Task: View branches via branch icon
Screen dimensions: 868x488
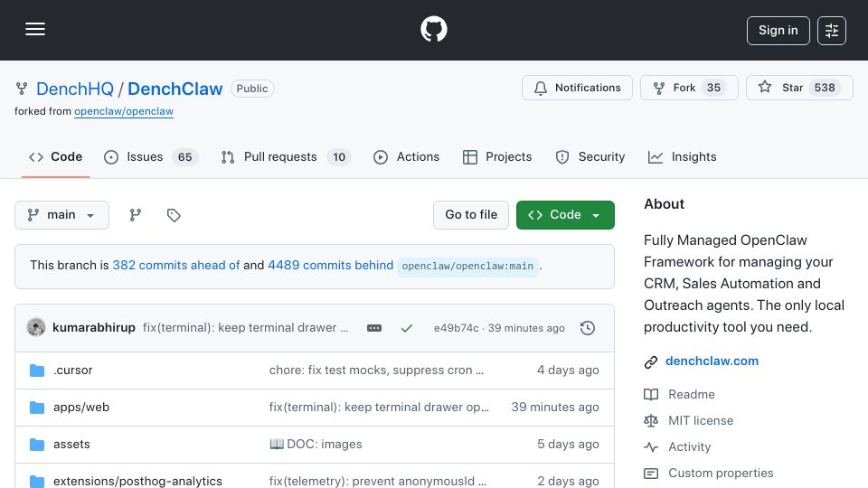Action: pyautogui.click(x=135, y=215)
